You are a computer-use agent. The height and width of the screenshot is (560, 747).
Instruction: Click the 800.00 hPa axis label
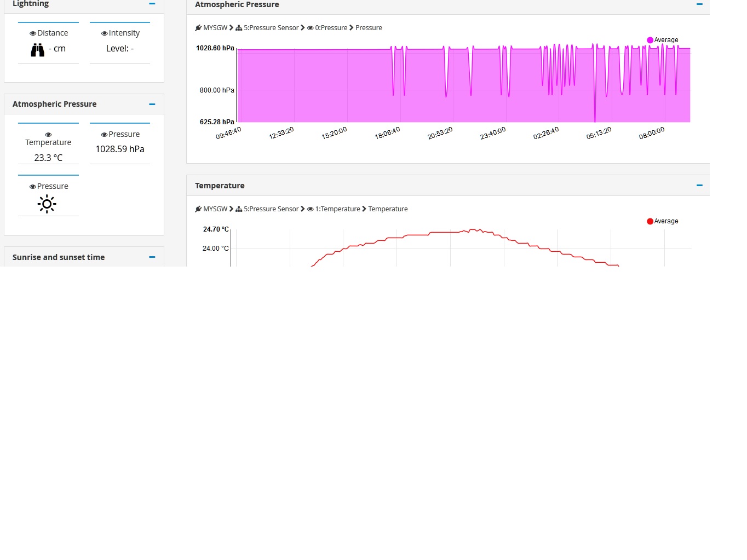click(x=217, y=90)
